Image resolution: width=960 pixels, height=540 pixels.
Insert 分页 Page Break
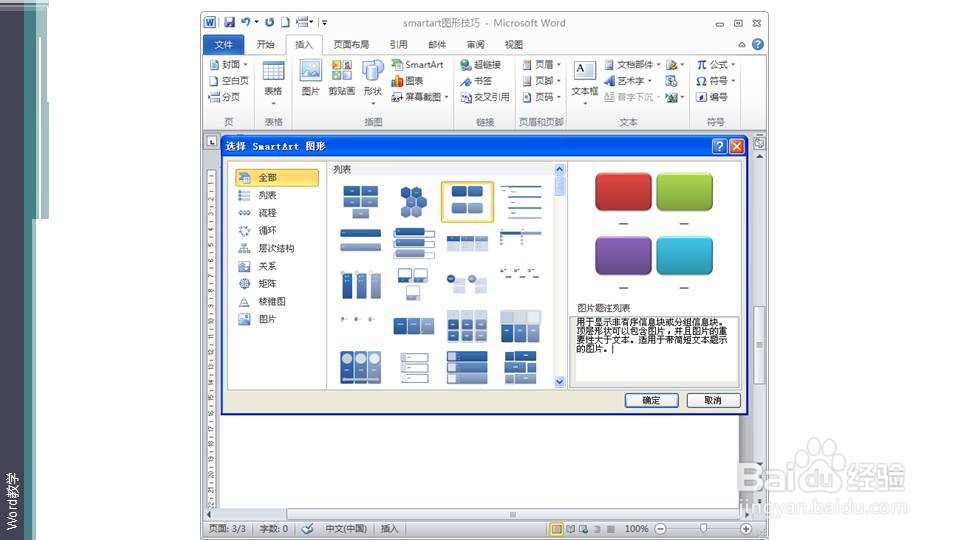point(225,97)
